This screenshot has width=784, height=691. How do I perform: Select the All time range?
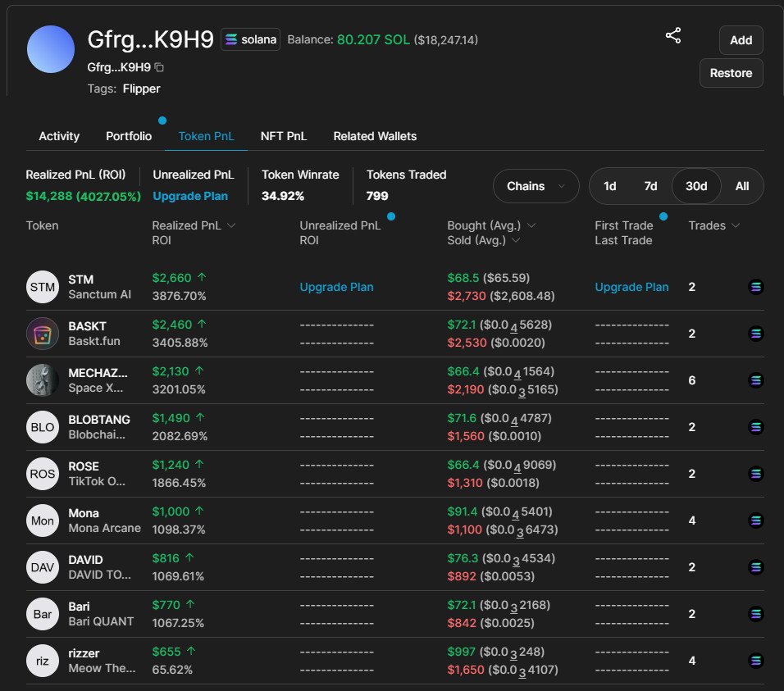742,186
